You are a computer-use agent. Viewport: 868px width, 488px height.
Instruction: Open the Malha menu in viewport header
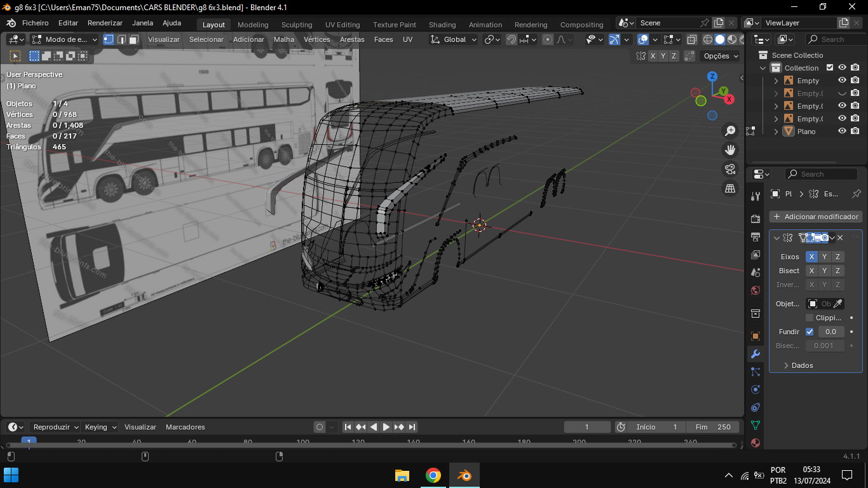coord(284,39)
